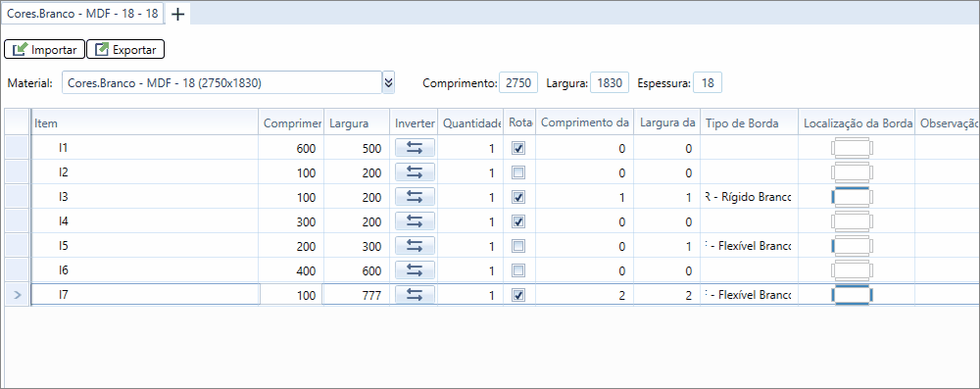Click width value 777 in row I7
Screen dimensions: 980x389
[357, 295]
